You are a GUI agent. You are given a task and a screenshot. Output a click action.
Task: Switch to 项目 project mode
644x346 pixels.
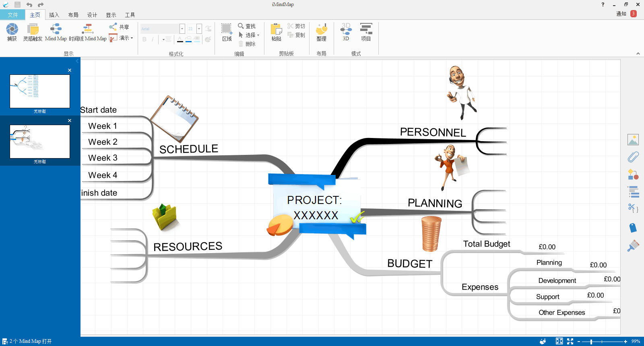click(x=366, y=32)
